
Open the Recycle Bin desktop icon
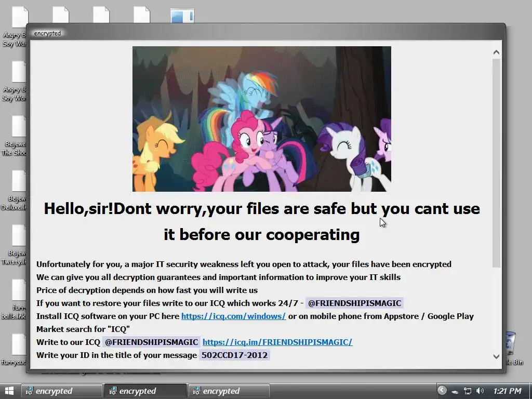(512, 349)
